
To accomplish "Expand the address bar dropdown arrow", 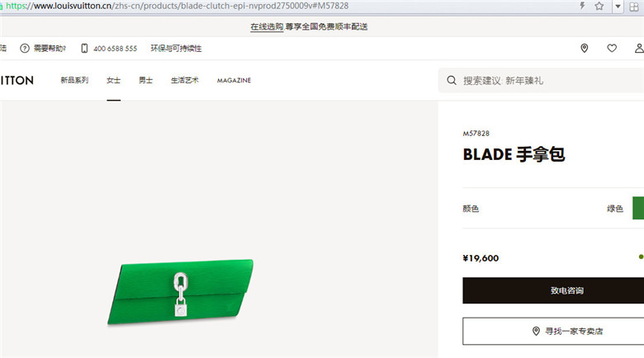I will coord(618,7).
